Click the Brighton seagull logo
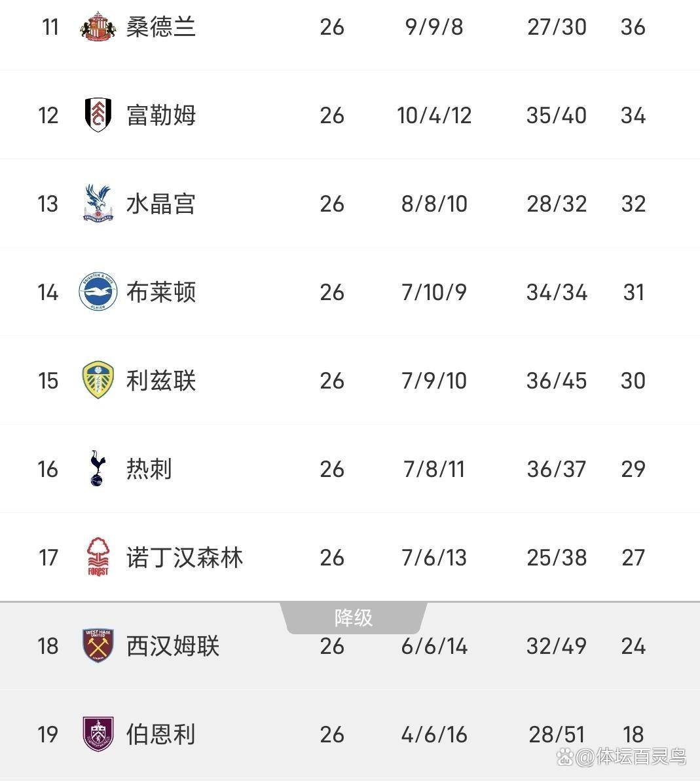 [x=98, y=292]
